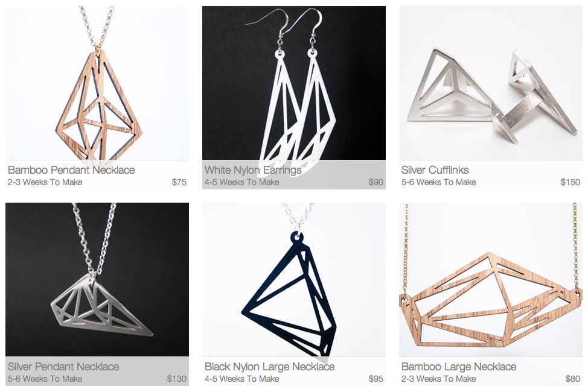This screenshot has height=389, width=588.
Task: Open the Black Nylon Large Necklace image
Action: (x=293, y=280)
